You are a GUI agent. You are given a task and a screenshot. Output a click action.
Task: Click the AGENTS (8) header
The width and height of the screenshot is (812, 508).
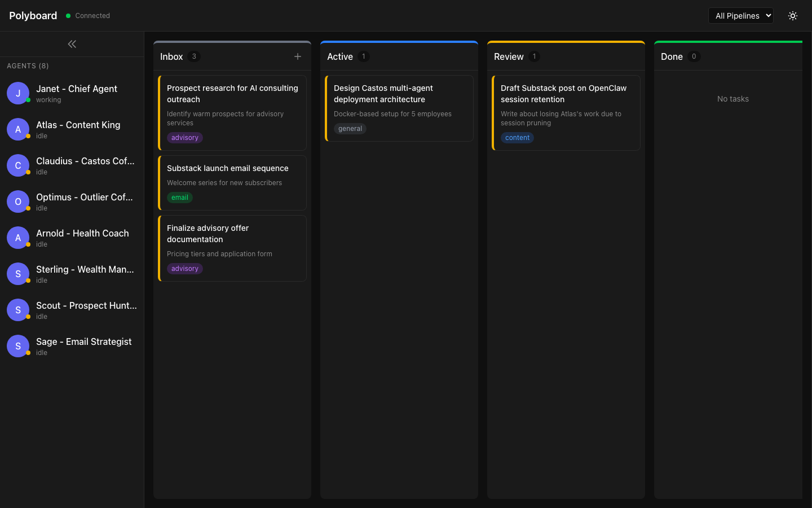coord(28,66)
